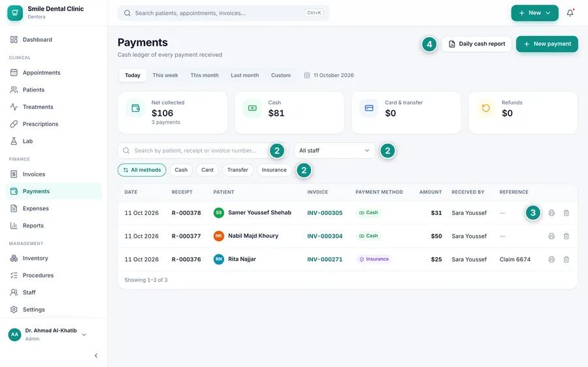Switch to This month tab
Image resolution: width=588 pixels, height=367 pixels.
pyautogui.click(x=204, y=75)
